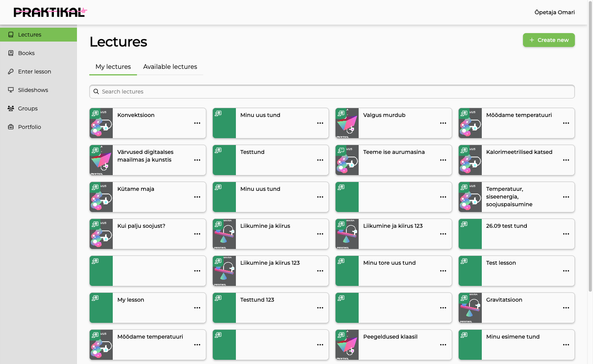Click the Praktikal logo
Image resolution: width=593 pixels, height=364 pixels.
pyautogui.click(x=50, y=12)
